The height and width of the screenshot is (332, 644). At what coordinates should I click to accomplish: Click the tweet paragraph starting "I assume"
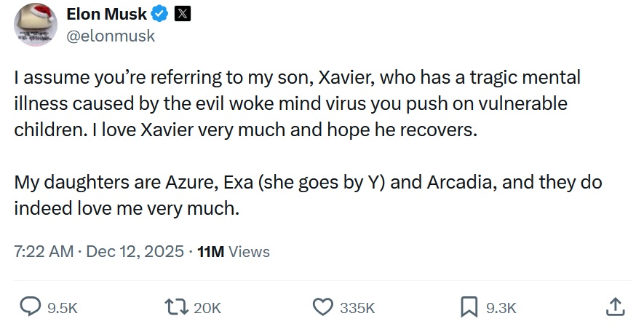tap(291, 103)
